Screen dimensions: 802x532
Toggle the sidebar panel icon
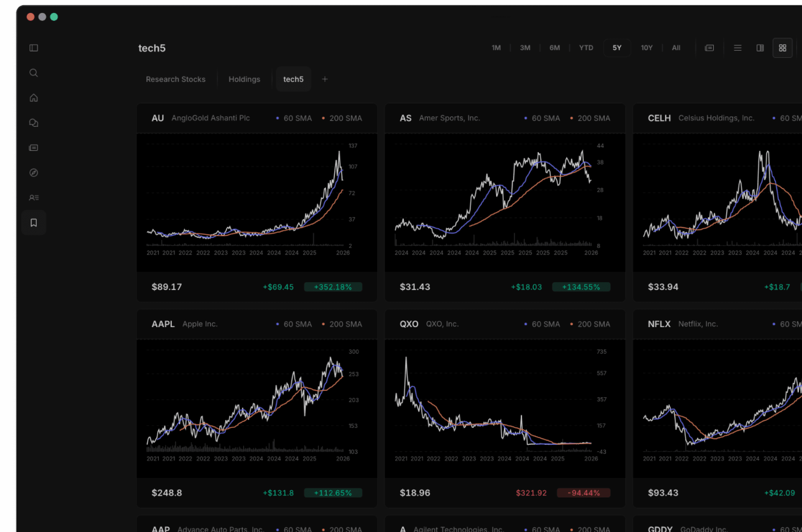coord(34,48)
